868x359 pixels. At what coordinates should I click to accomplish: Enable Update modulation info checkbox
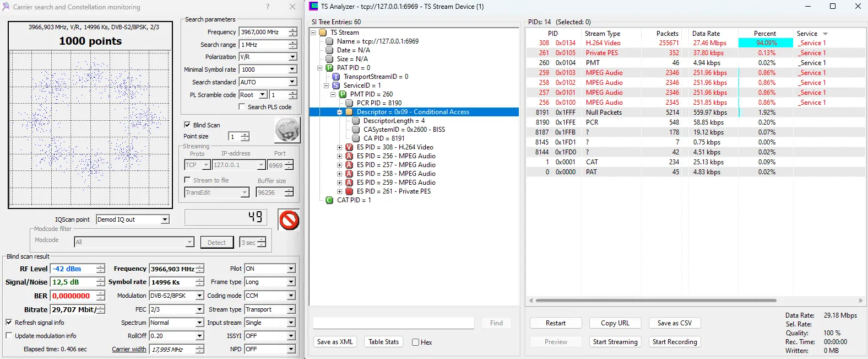[9, 336]
